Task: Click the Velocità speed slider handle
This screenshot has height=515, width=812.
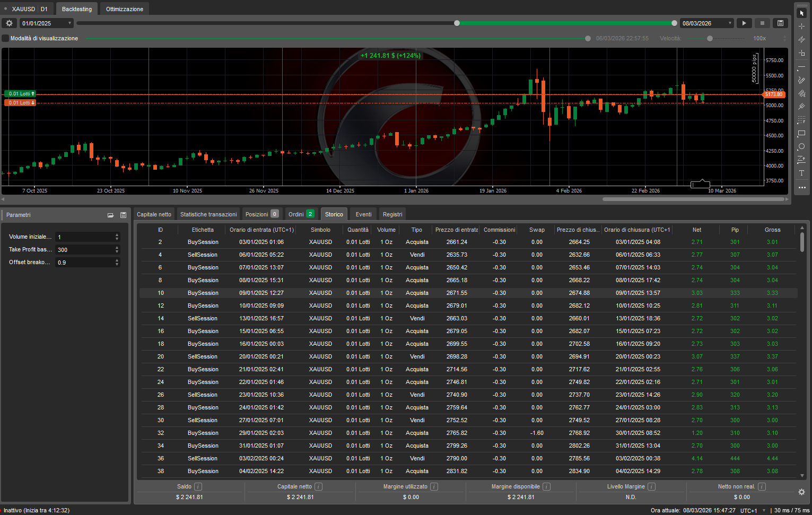Action: click(x=710, y=38)
